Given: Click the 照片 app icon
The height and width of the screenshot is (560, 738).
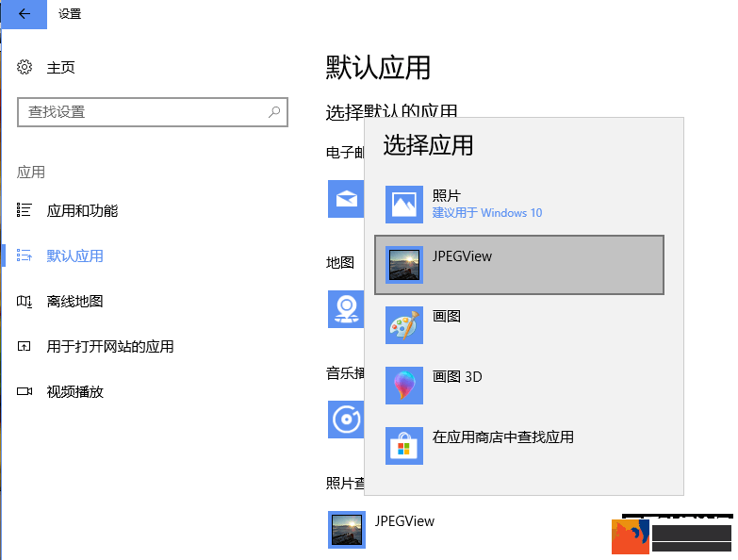Looking at the screenshot, I should [403, 205].
